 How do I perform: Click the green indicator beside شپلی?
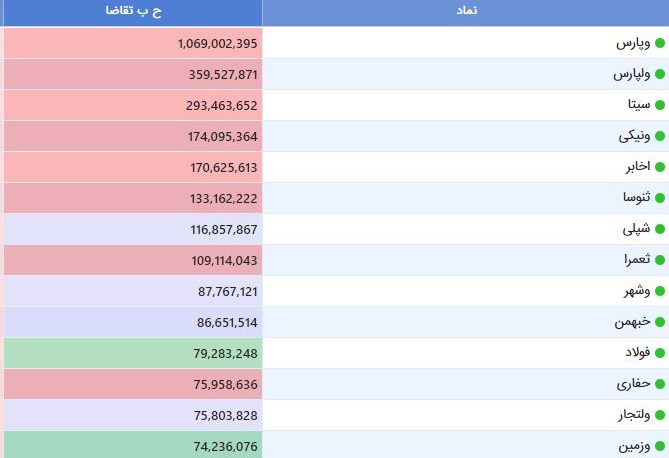[x=660, y=229]
